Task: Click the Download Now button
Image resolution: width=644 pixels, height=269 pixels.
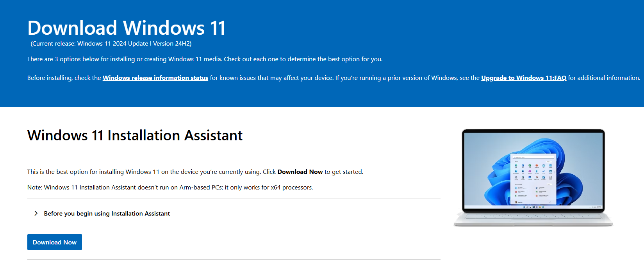Action: [x=55, y=242]
